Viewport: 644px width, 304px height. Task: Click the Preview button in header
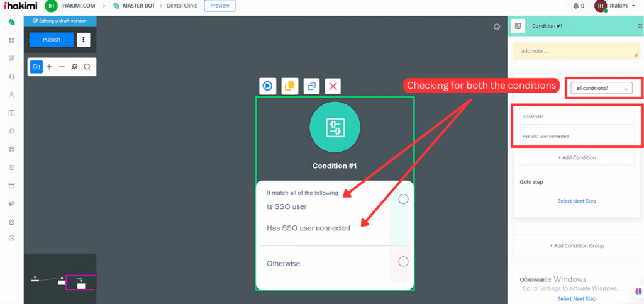point(219,6)
